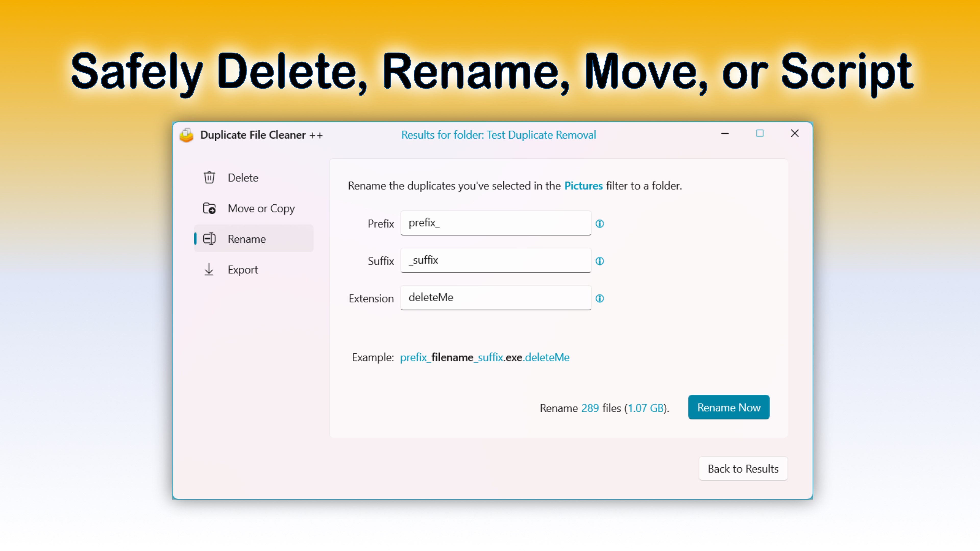Click the Pictures filter link
980x551 pixels.
click(583, 185)
